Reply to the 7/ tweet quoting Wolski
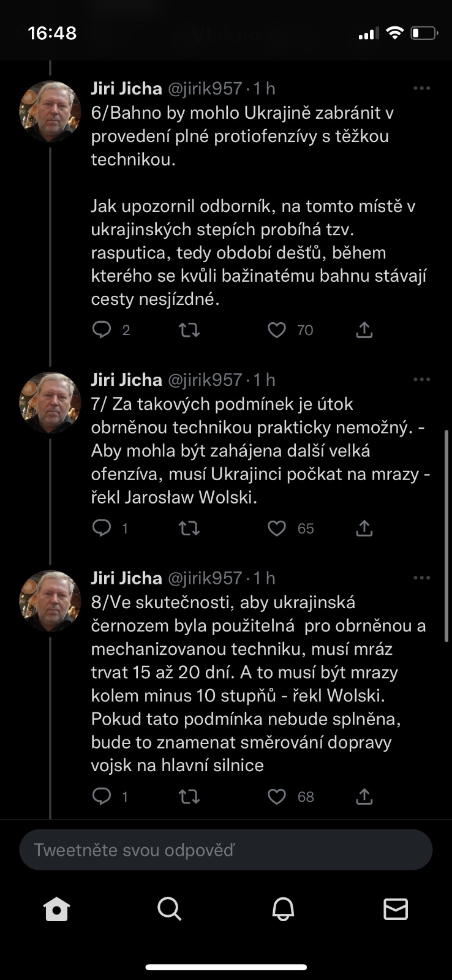452x980 pixels. point(102,528)
